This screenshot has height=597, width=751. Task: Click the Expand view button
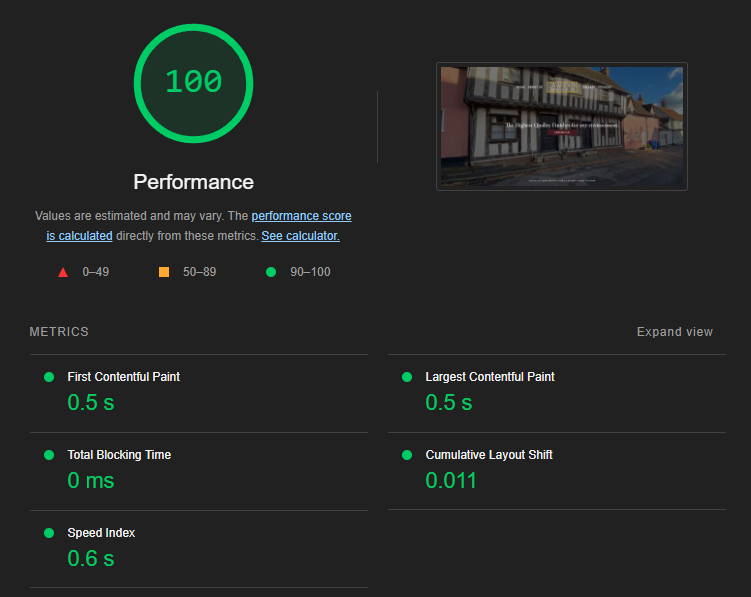pyautogui.click(x=674, y=332)
